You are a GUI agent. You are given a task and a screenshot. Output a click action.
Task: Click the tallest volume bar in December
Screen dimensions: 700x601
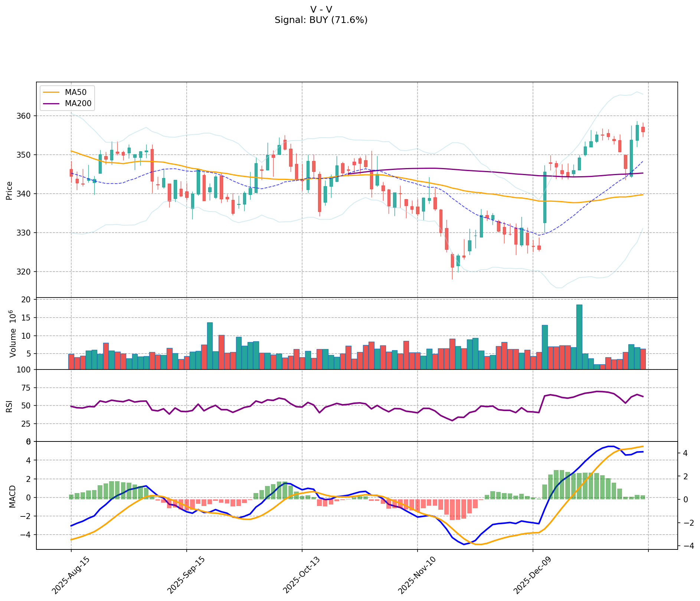pos(579,336)
